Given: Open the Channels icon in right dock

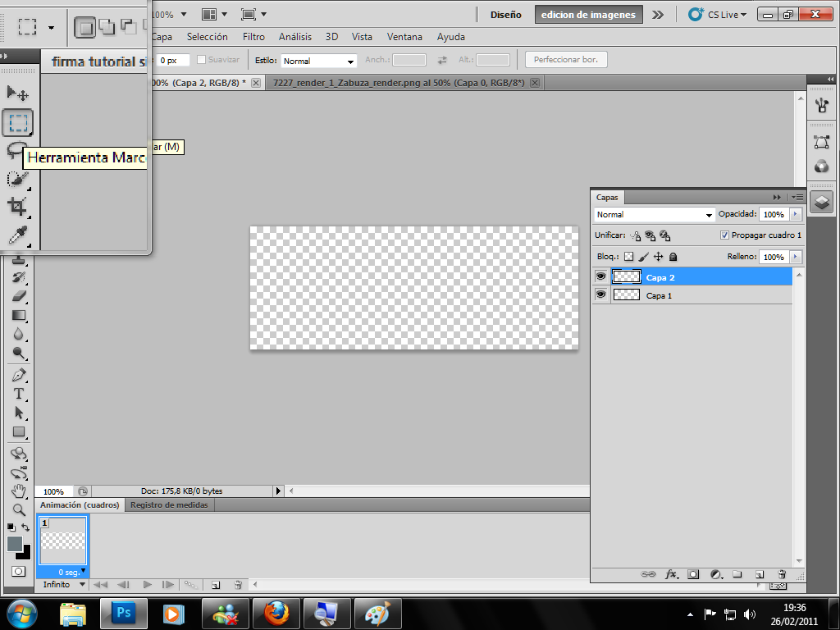Looking at the screenshot, I should pyautogui.click(x=822, y=167).
